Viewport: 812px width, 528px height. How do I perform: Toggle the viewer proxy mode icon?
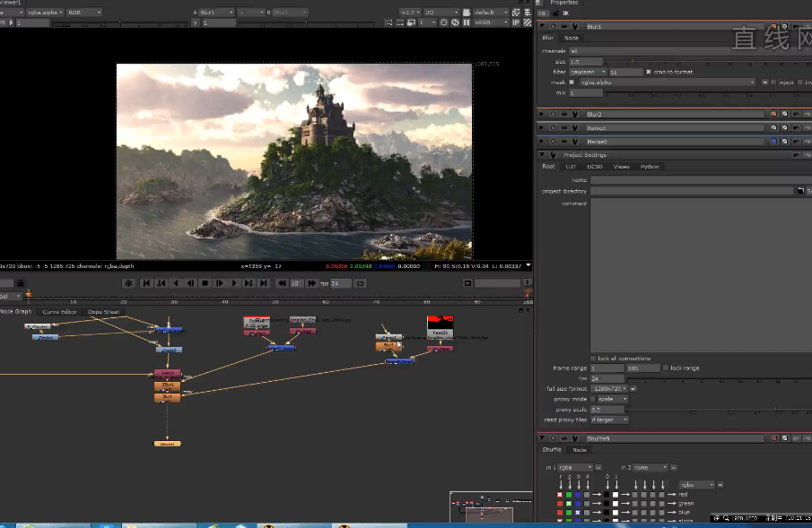tap(411, 22)
